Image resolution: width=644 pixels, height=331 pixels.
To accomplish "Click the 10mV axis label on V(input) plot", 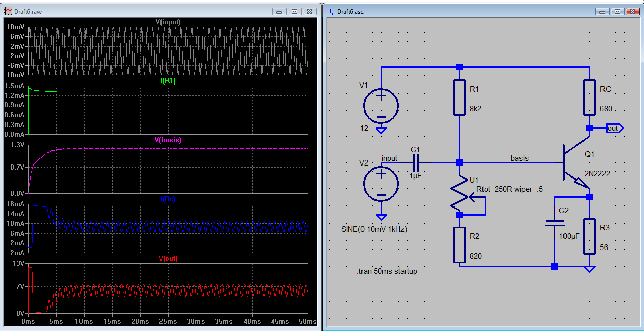I will coord(15,28).
